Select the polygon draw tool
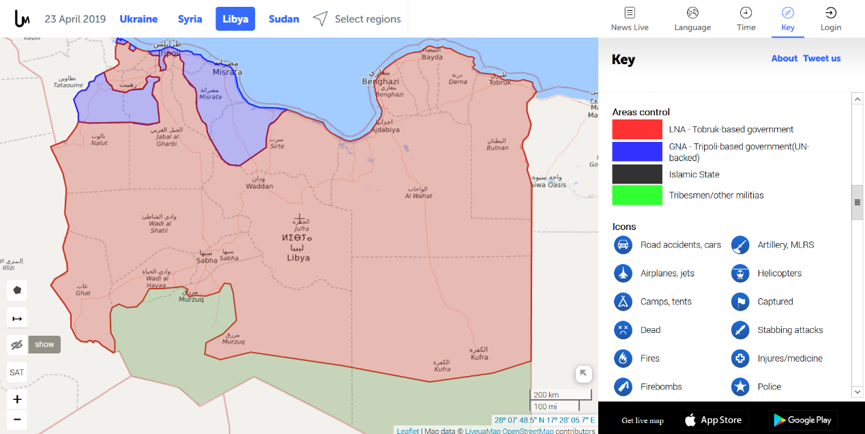This screenshot has height=434, width=865. point(17,291)
